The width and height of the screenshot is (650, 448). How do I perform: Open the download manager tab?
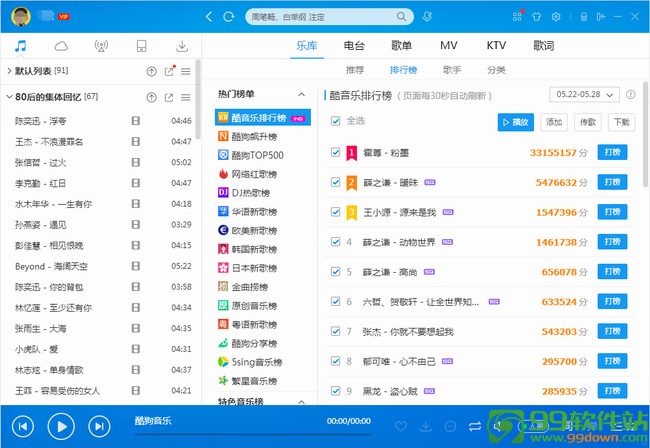tap(182, 46)
